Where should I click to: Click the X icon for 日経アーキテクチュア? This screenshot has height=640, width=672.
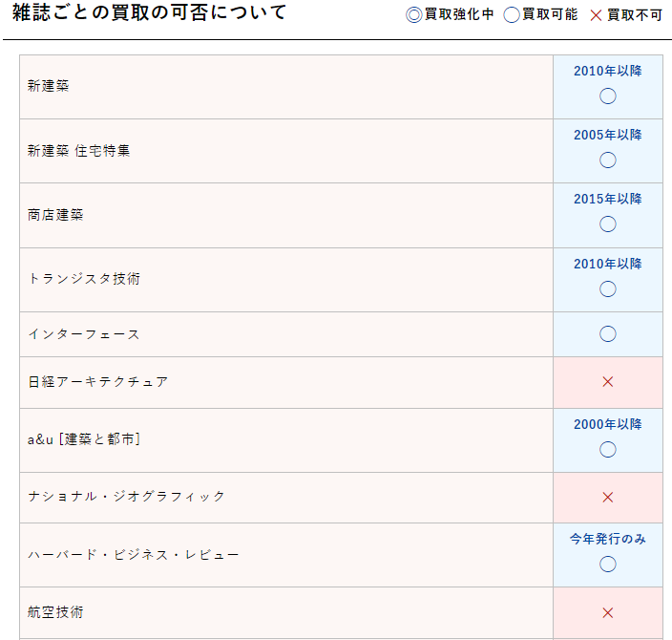coord(607,382)
